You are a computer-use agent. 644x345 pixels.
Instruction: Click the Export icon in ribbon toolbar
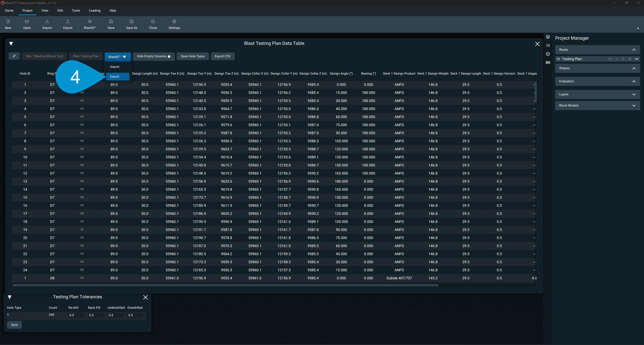[68, 22]
